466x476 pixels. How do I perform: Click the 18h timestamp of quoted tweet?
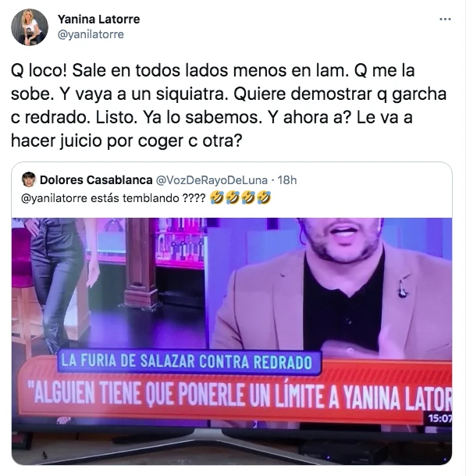(287, 180)
